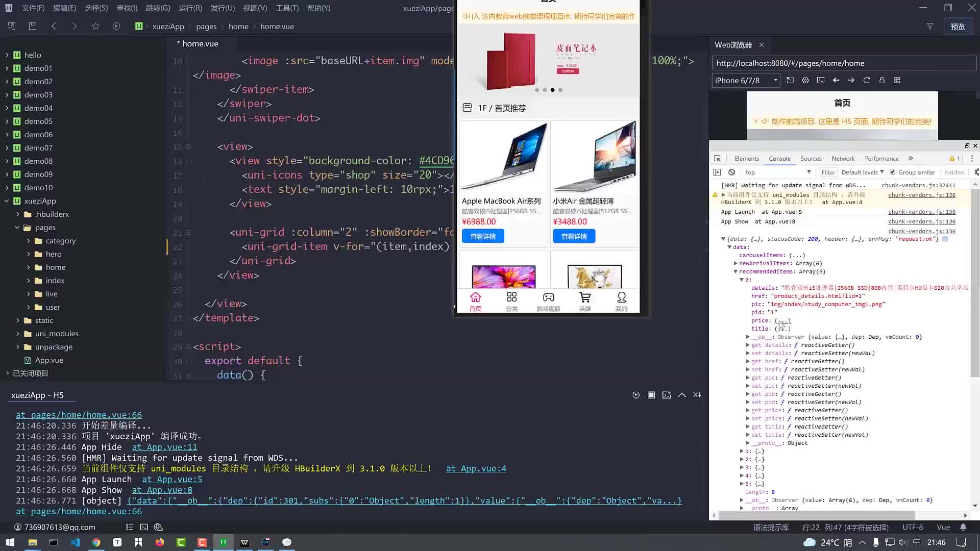Click the console warning count badge
The image size is (980, 551).
(954, 159)
